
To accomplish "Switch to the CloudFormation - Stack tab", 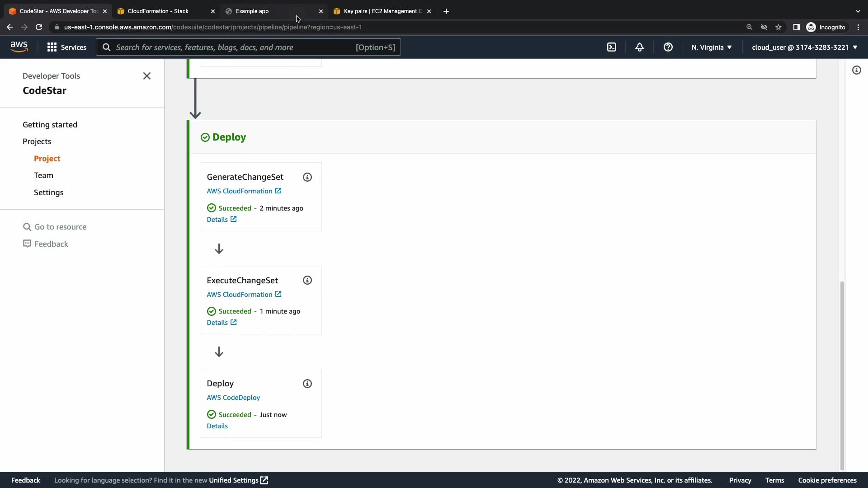I will click(x=158, y=11).
